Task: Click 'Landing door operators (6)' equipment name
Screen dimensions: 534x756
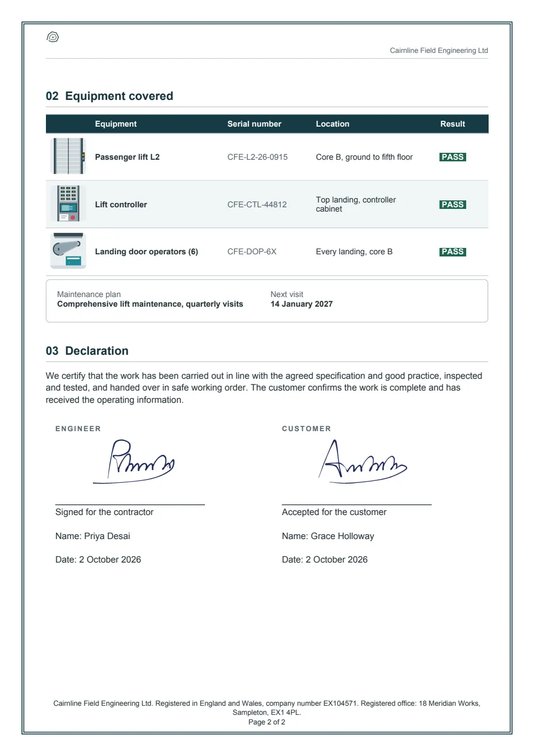Action: tap(146, 252)
